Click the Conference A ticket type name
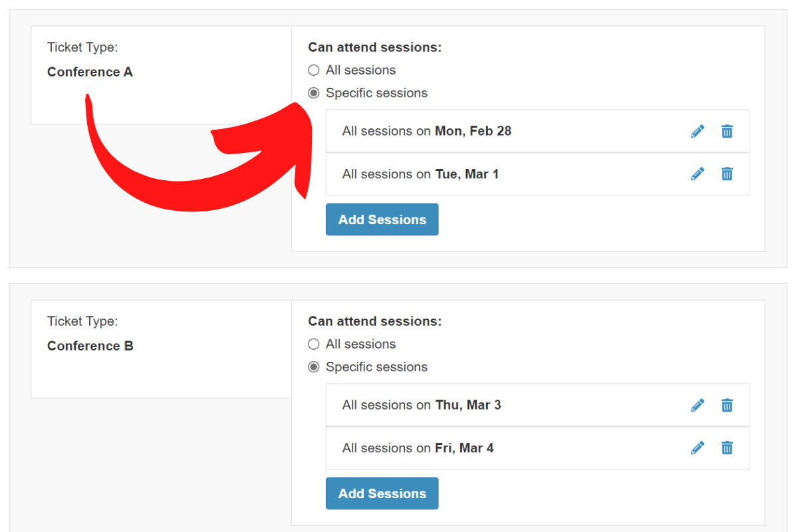 [x=90, y=72]
